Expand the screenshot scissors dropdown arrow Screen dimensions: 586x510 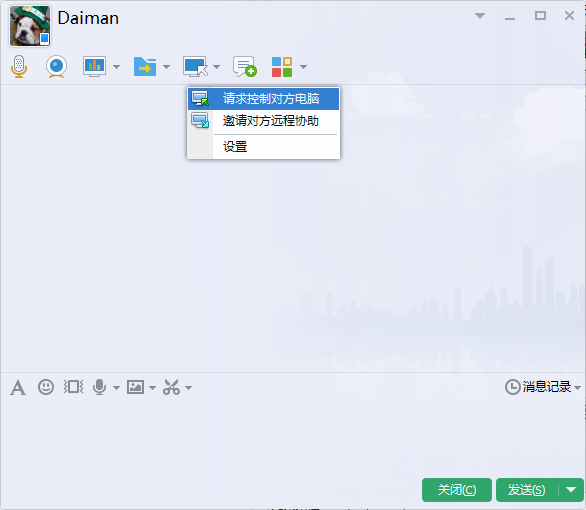[188, 388]
